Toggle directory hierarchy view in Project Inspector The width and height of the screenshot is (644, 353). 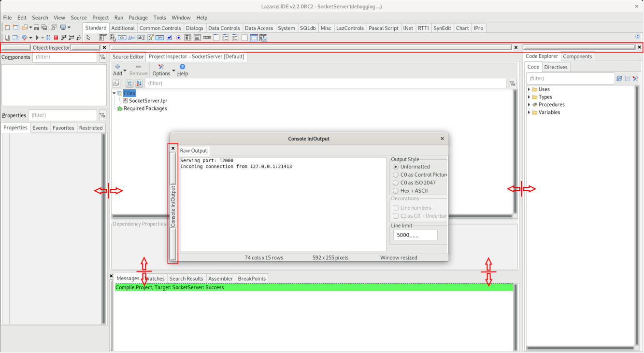(129, 84)
